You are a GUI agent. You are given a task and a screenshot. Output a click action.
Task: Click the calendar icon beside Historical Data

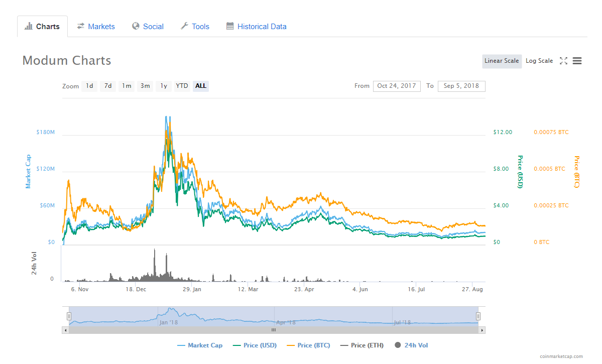pos(230,26)
